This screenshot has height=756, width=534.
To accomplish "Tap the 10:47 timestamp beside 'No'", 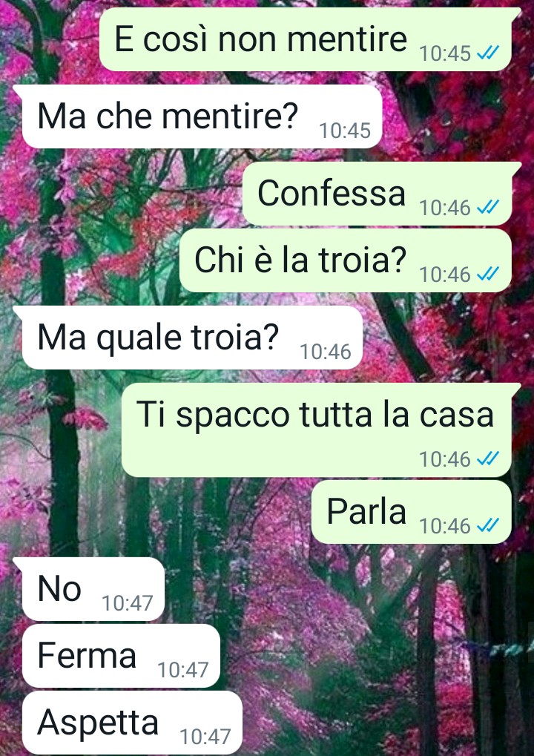I will click(x=128, y=604).
